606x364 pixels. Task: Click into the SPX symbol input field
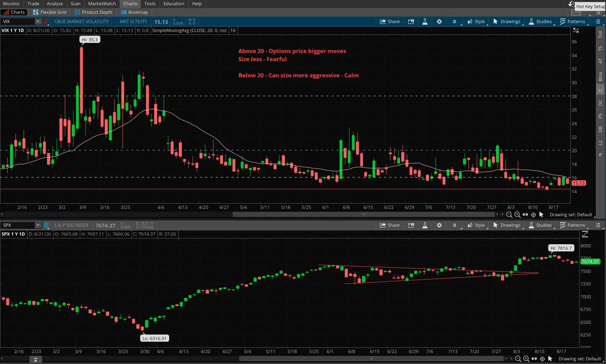(18, 225)
